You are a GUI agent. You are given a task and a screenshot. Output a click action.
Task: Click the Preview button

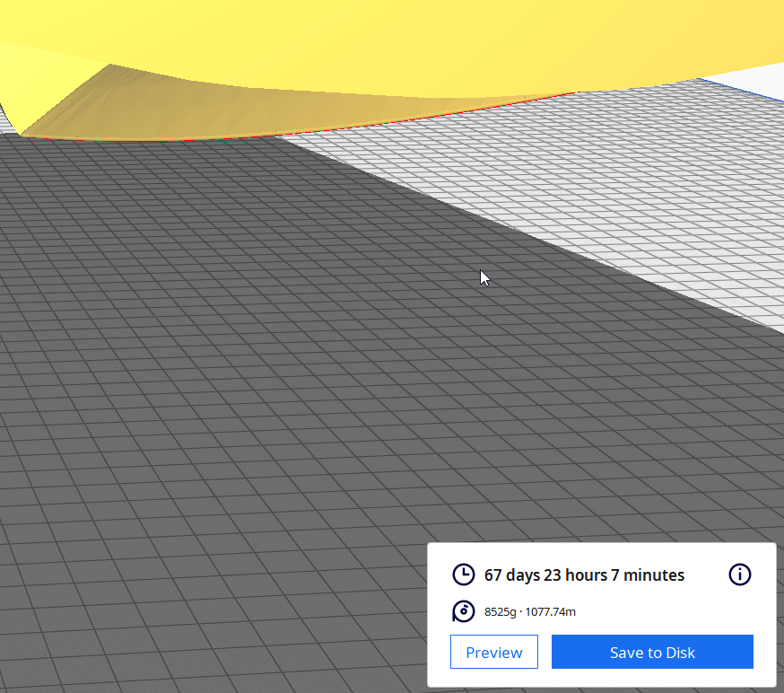coord(493,652)
